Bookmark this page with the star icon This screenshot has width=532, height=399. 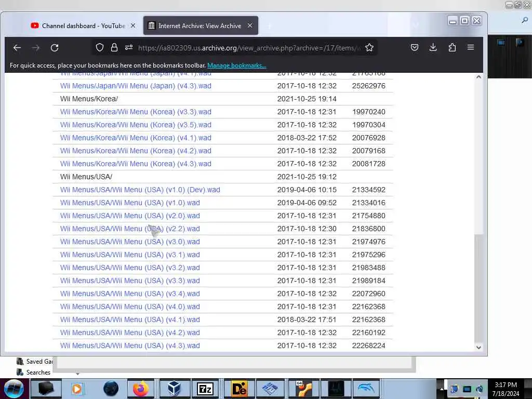click(x=369, y=47)
